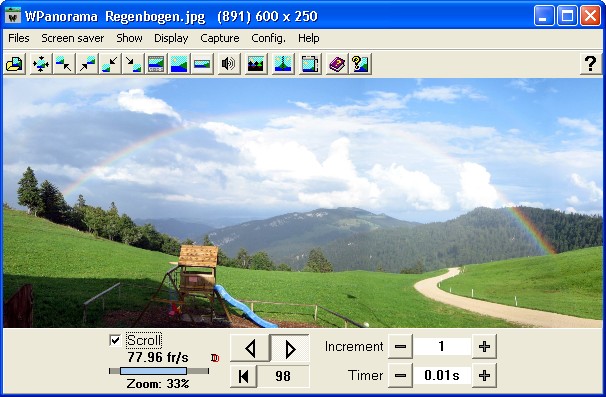Screen dimensions: 606x397
Task: Click the full-size landscape display icon
Action: pos(179,64)
